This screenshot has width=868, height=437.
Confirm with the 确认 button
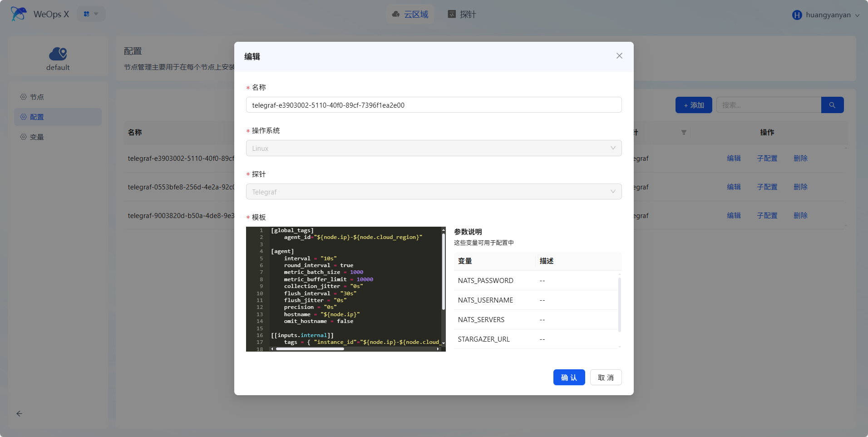click(569, 377)
